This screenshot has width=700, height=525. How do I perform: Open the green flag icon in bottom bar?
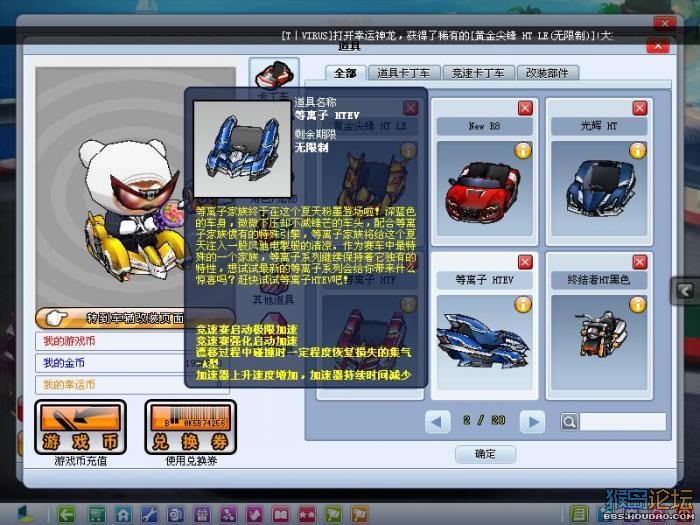pyautogui.click(x=333, y=514)
